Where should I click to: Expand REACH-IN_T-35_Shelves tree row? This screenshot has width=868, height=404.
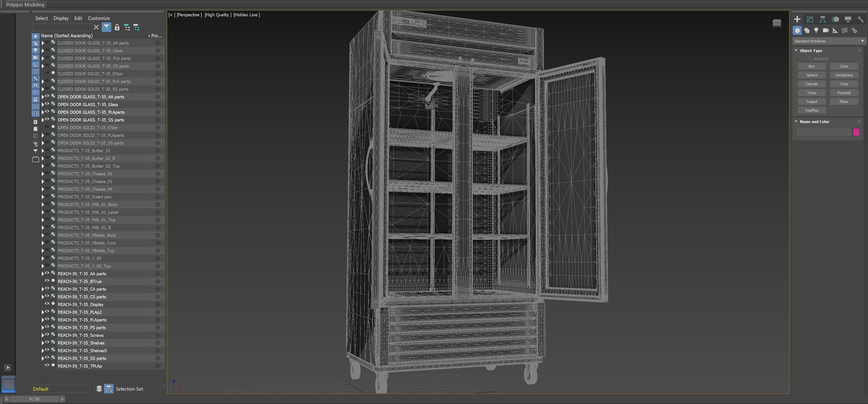[x=43, y=343]
